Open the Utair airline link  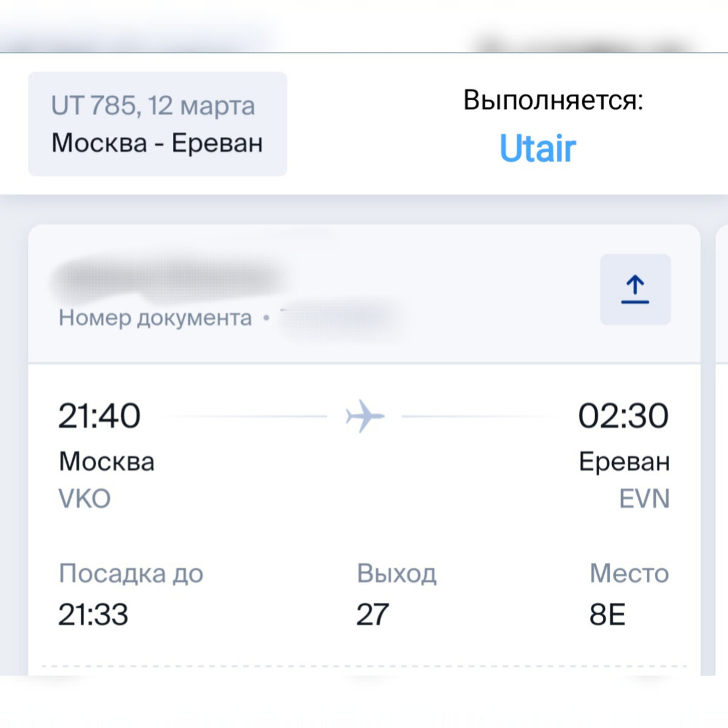538,148
